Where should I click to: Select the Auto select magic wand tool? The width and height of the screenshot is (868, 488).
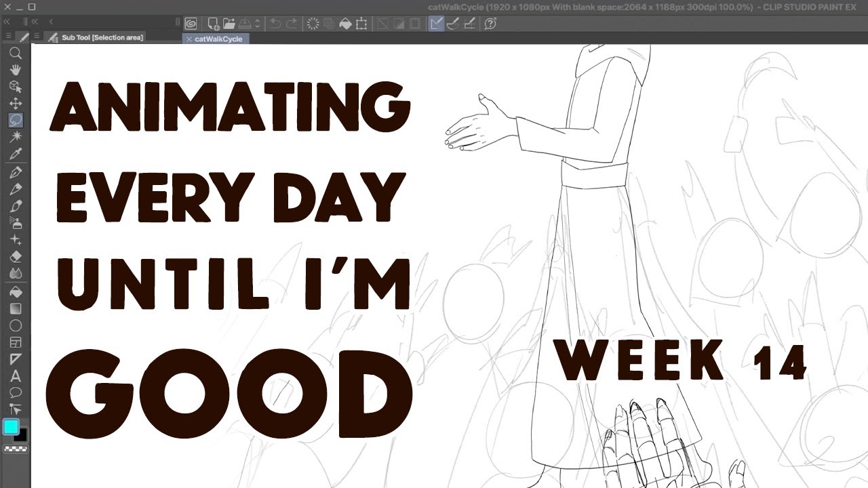(16, 137)
